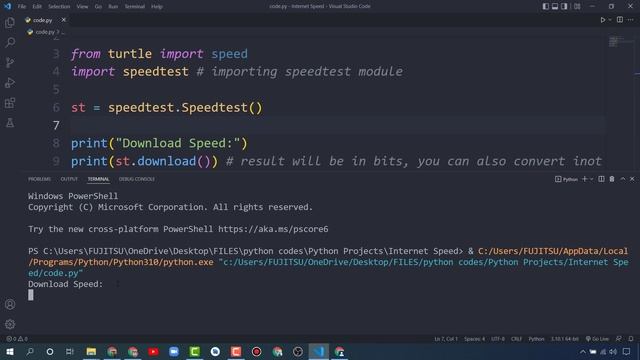Screen dimensions: 640x360
Task: Change the CRLF end-of-line sequence
Action: click(x=516, y=339)
